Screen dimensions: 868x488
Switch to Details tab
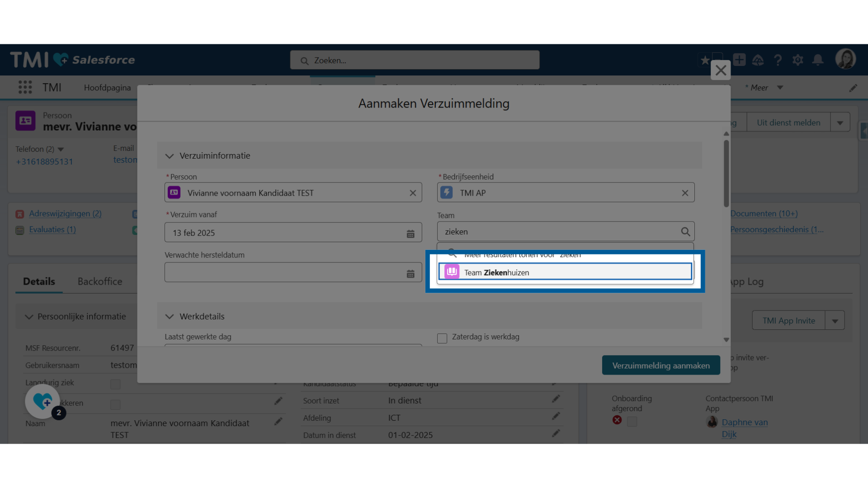(x=39, y=281)
